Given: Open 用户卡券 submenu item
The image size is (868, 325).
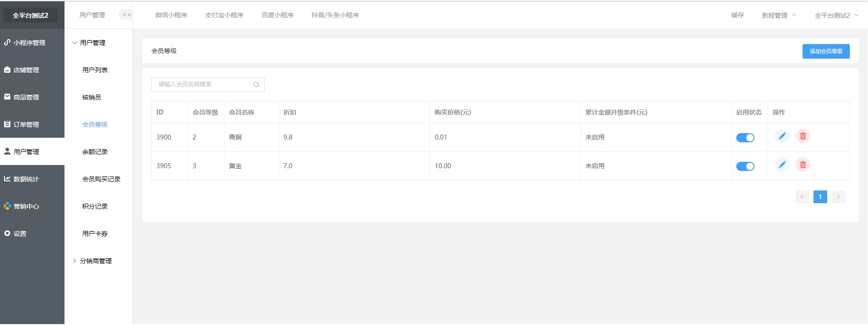Looking at the screenshot, I should (x=95, y=234).
